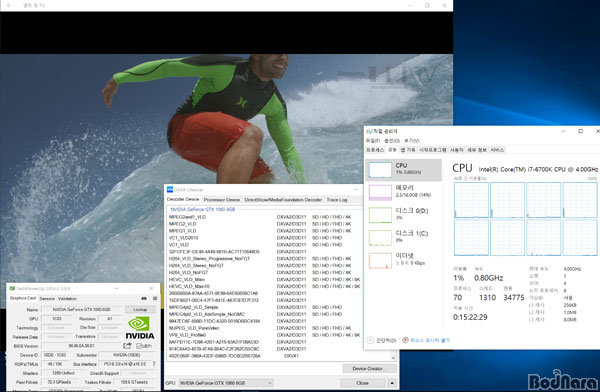This screenshot has width=600, height=392.
Task: Click the BIOS export share icon in GPU-Z
Action: pos(127,346)
